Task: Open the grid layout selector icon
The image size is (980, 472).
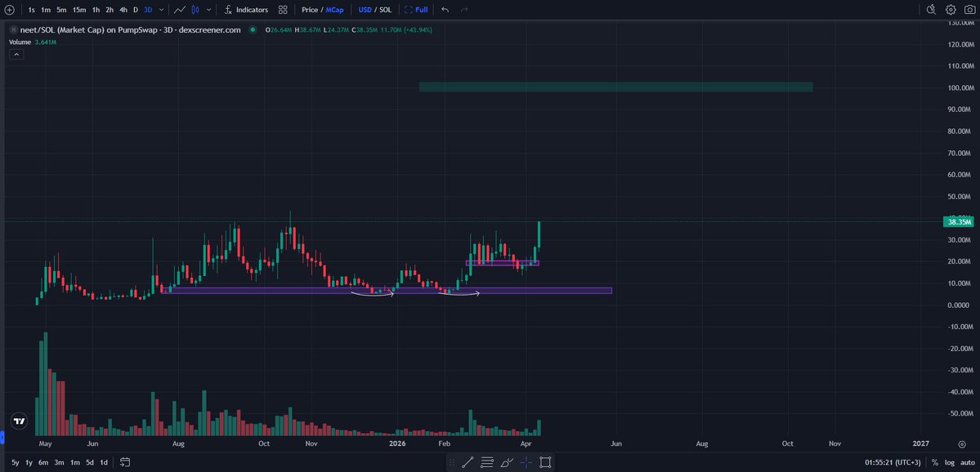Action: 281,9
